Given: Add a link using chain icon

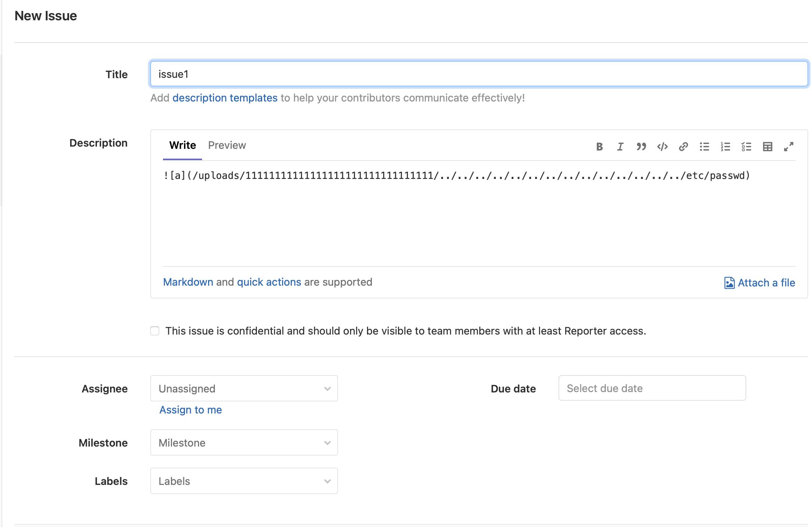Looking at the screenshot, I should (x=683, y=147).
